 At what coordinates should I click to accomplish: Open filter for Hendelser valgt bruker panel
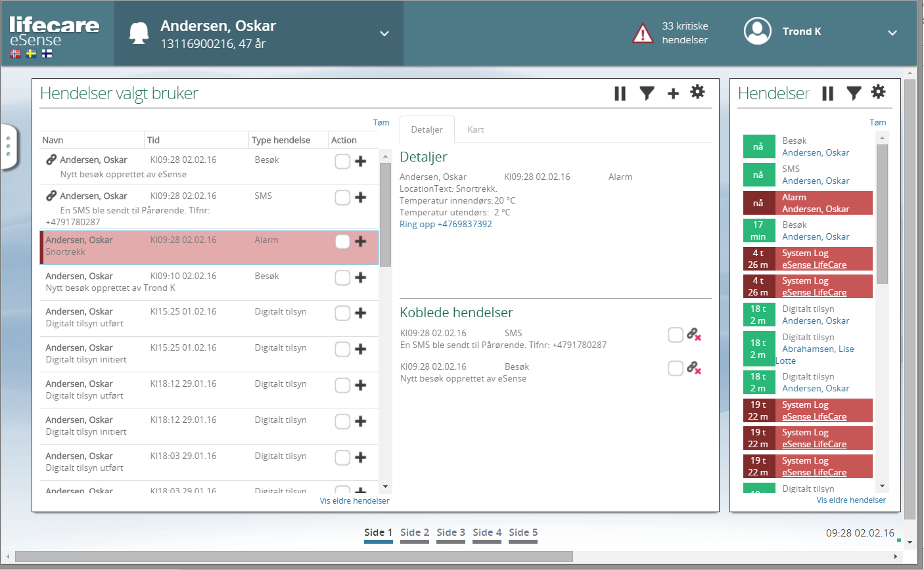647,94
